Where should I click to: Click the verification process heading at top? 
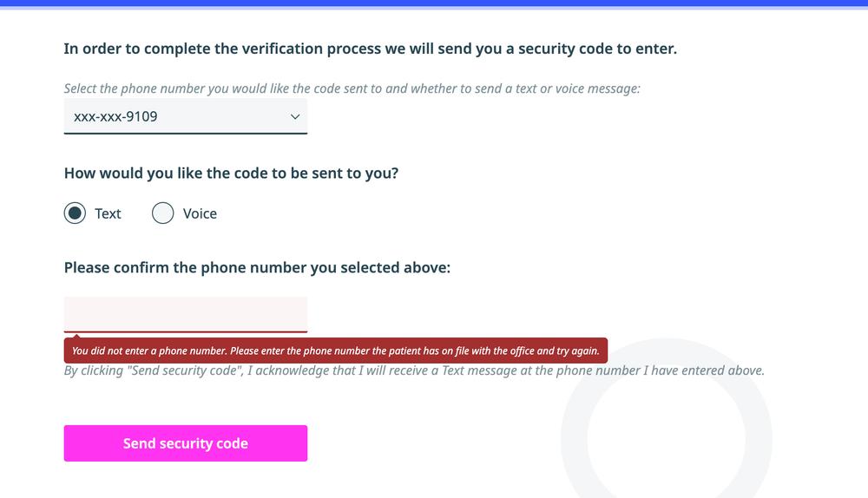pos(370,49)
